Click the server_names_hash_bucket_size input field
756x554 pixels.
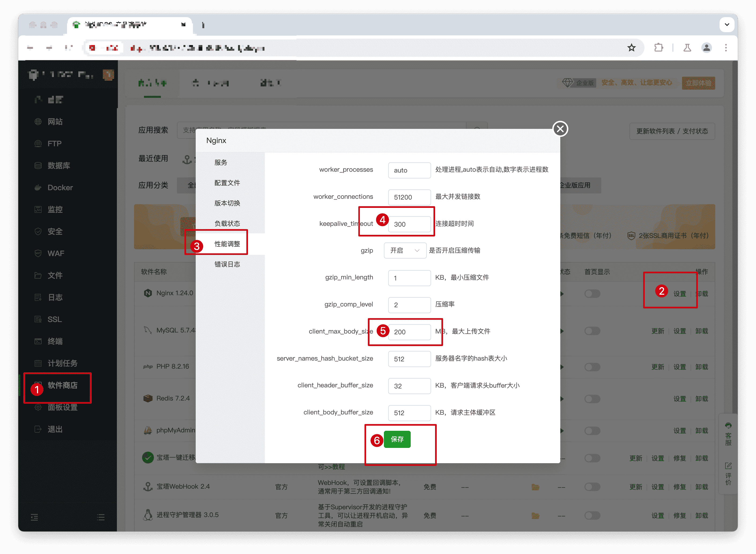(409, 359)
